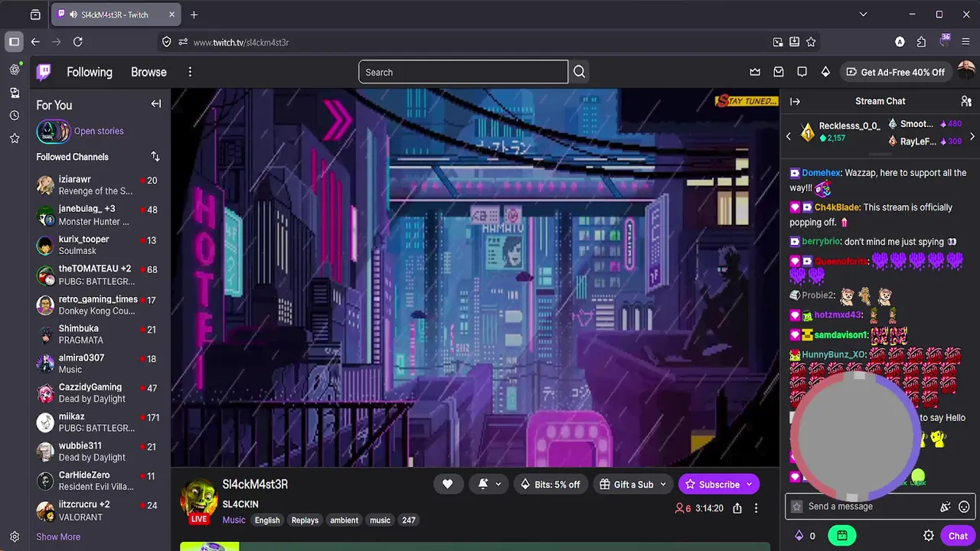
Task: Open the emote picker smiley
Action: tap(964, 506)
